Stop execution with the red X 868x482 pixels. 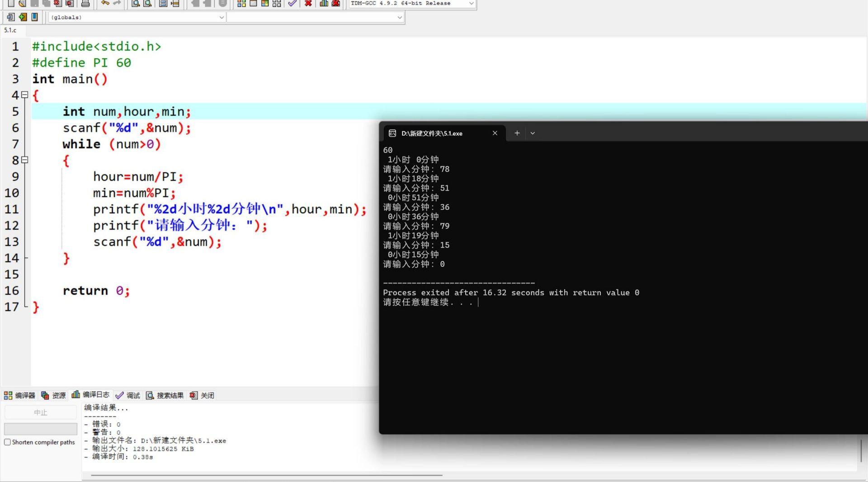tap(308, 3)
